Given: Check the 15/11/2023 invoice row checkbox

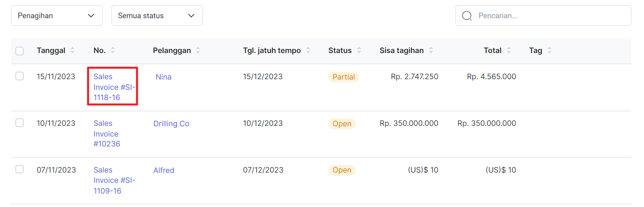Looking at the screenshot, I should [x=19, y=76].
